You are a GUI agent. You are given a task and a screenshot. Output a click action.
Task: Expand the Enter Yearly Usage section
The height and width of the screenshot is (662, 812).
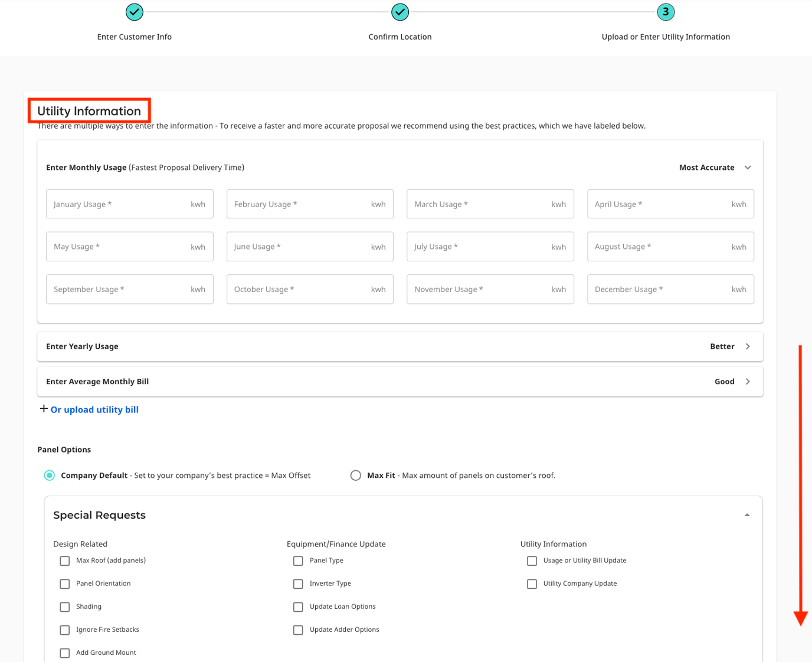pyautogui.click(x=748, y=346)
